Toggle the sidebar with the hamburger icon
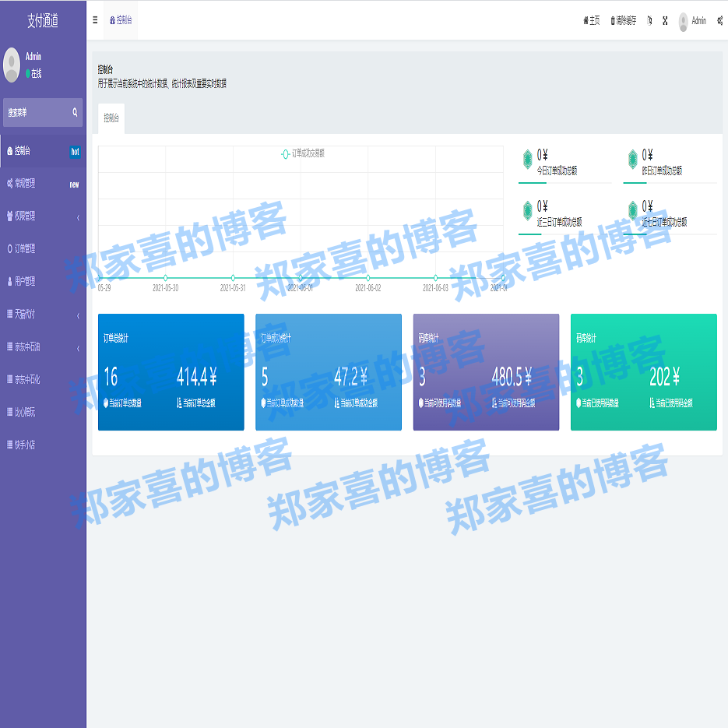This screenshot has width=728, height=728. 94,21
